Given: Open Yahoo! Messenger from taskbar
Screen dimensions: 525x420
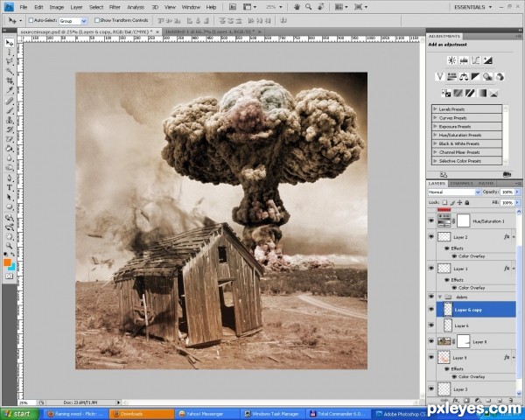Looking at the screenshot, I should coord(207,414).
